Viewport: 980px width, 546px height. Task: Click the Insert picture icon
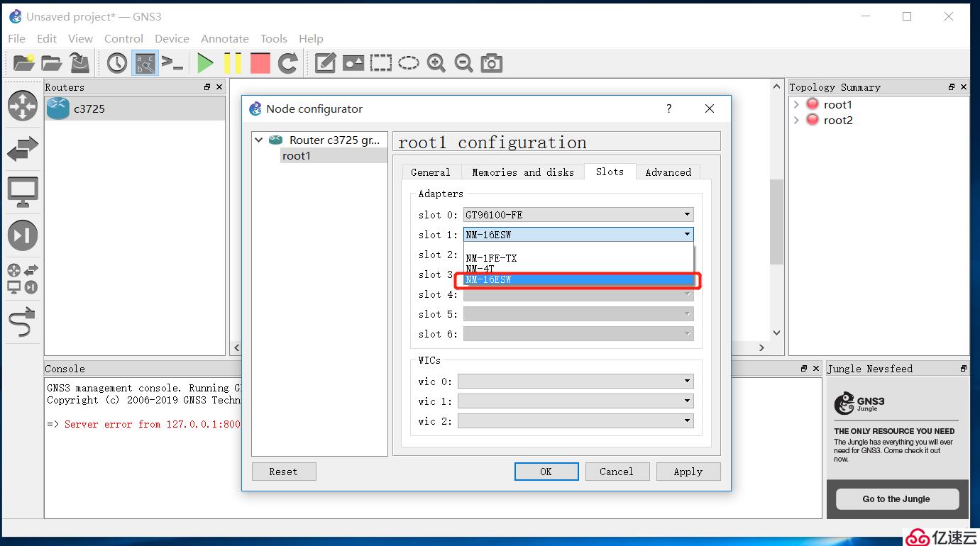click(x=353, y=63)
